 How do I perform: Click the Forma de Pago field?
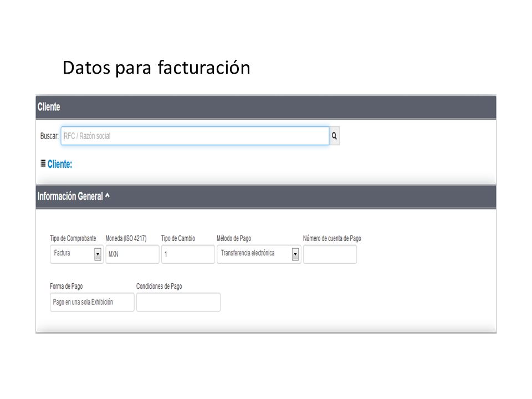92,302
